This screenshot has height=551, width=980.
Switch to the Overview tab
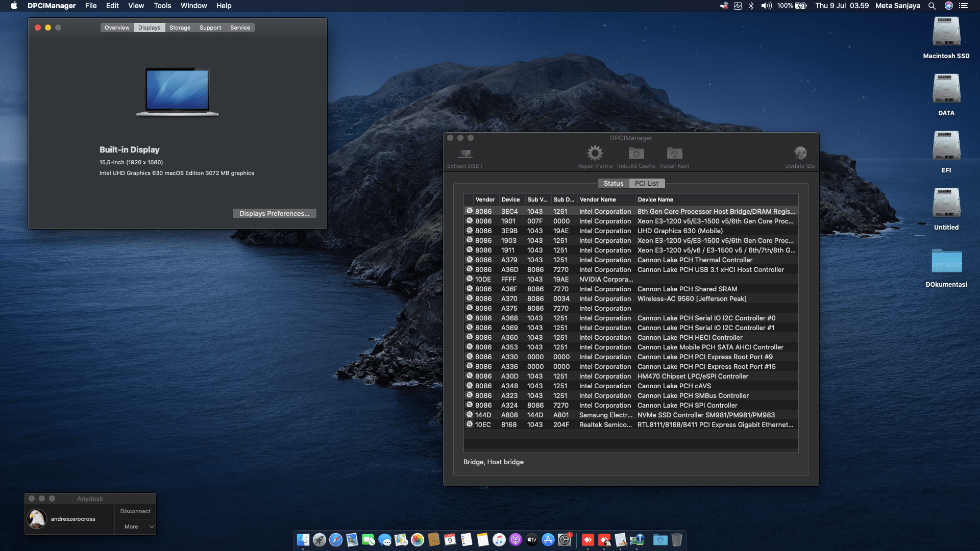(x=117, y=28)
